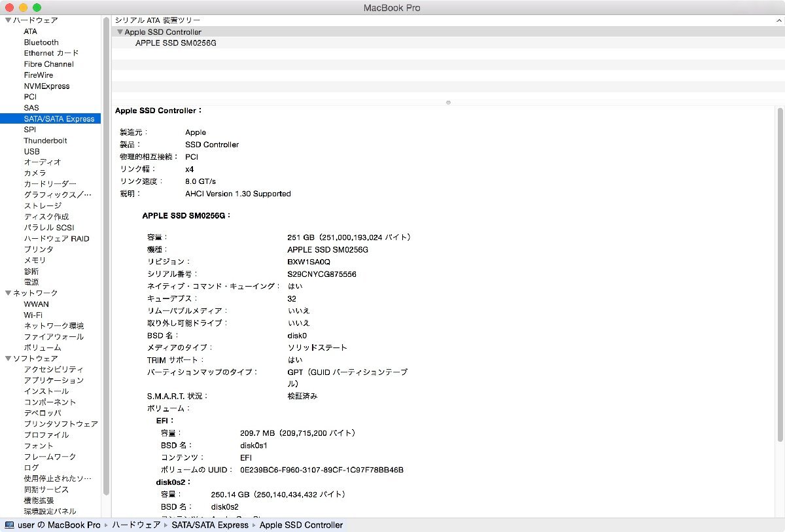The image size is (785, 532).
Task: Click SATA/SATA Express in the breadcrumb path
Action: [210, 525]
